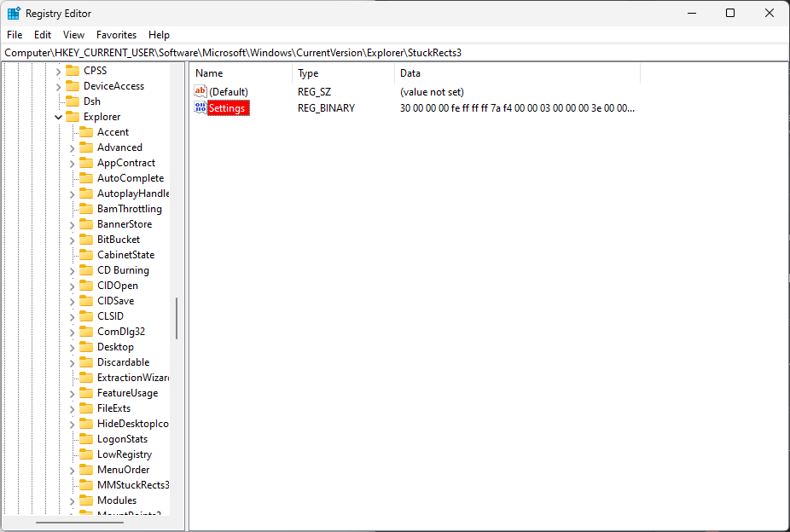
Task: Click the Modules folder icon
Action: point(86,500)
